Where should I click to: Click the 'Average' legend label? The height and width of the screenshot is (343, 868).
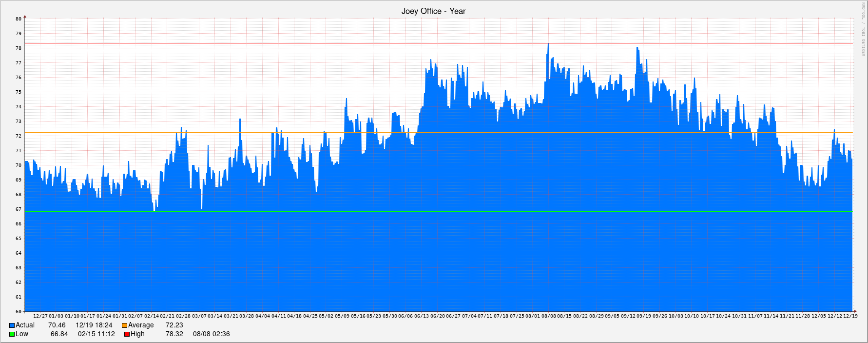pos(141,325)
